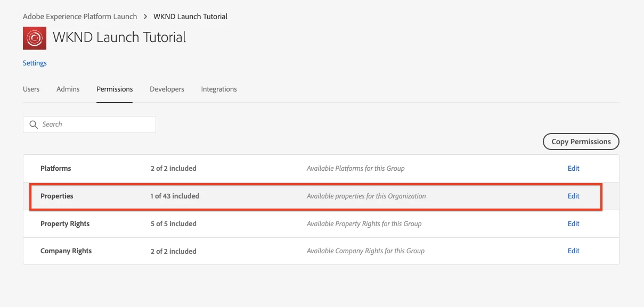Select the Properties row label
644x307 pixels.
pos(57,196)
